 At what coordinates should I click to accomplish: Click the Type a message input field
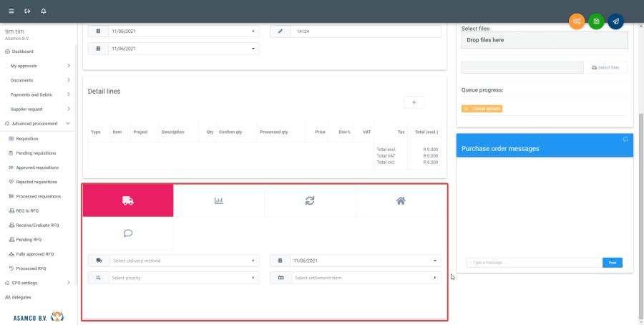click(x=534, y=263)
